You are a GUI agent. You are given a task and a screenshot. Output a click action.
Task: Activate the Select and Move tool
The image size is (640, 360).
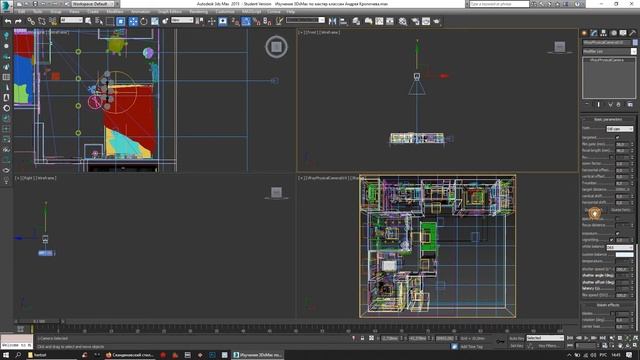[x=133, y=21]
